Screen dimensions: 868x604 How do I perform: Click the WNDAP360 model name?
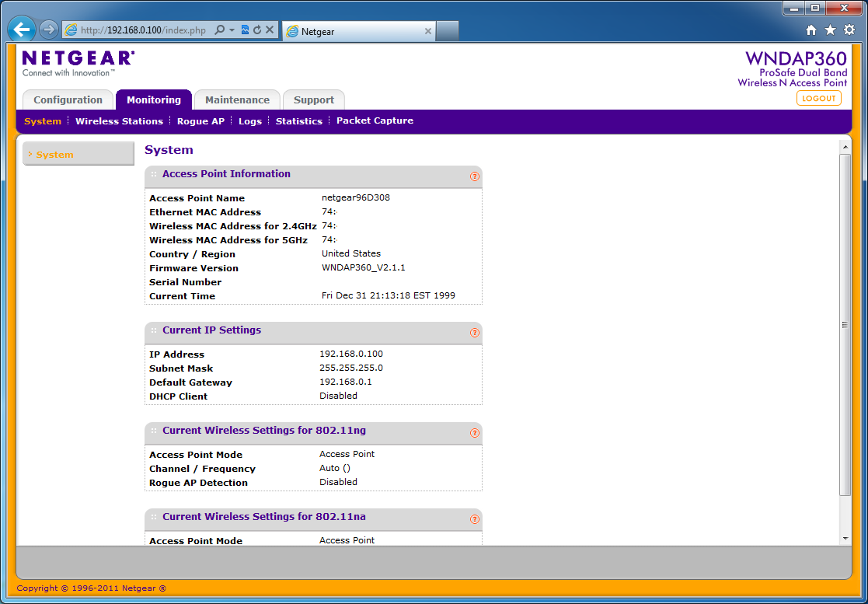796,58
